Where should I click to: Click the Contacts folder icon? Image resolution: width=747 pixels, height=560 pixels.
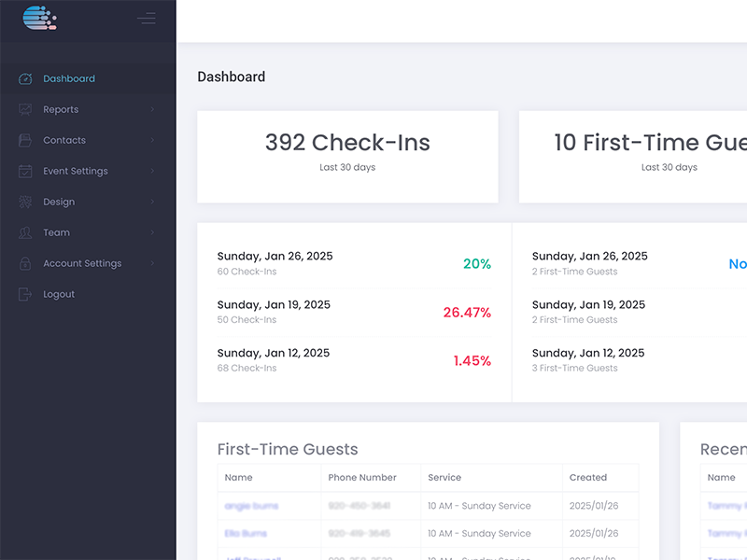25,140
